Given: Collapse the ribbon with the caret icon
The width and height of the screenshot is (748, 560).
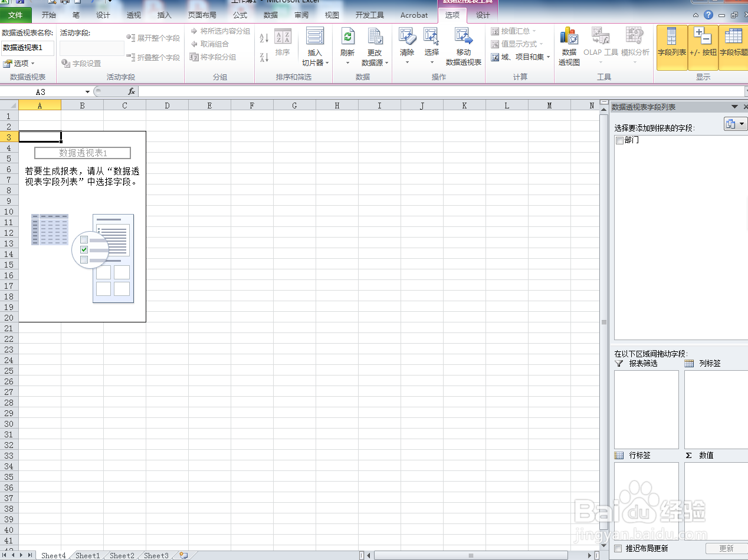Looking at the screenshot, I should tap(696, 15).
